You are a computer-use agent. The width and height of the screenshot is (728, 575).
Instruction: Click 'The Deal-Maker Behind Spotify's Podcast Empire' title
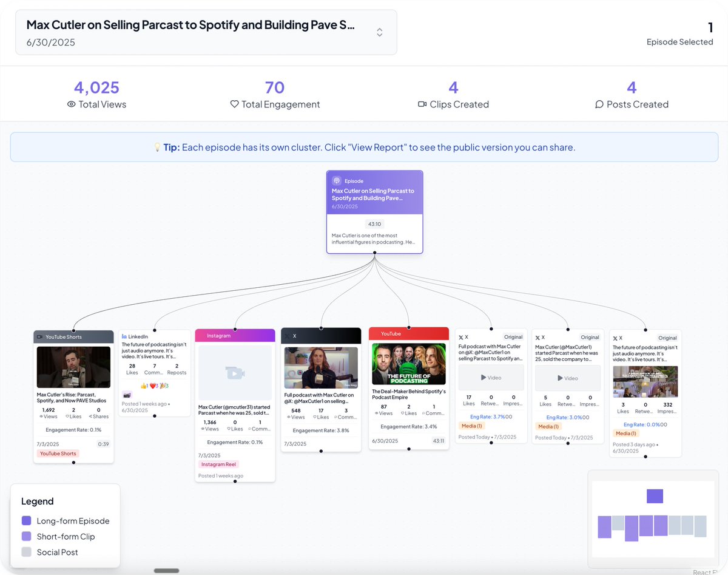pyautogui.click(x=409, y=395)
